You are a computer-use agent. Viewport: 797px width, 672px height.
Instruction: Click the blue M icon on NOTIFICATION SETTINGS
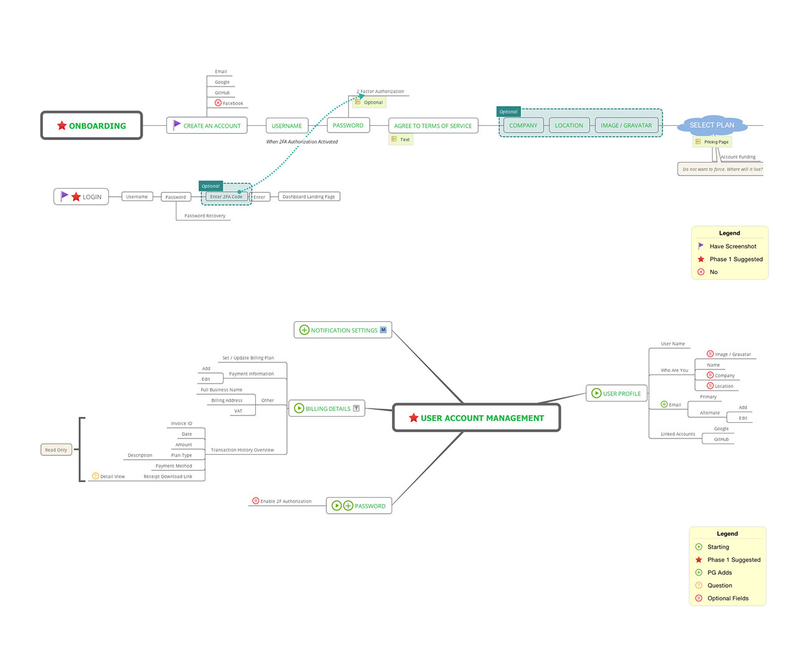(383, 330)
